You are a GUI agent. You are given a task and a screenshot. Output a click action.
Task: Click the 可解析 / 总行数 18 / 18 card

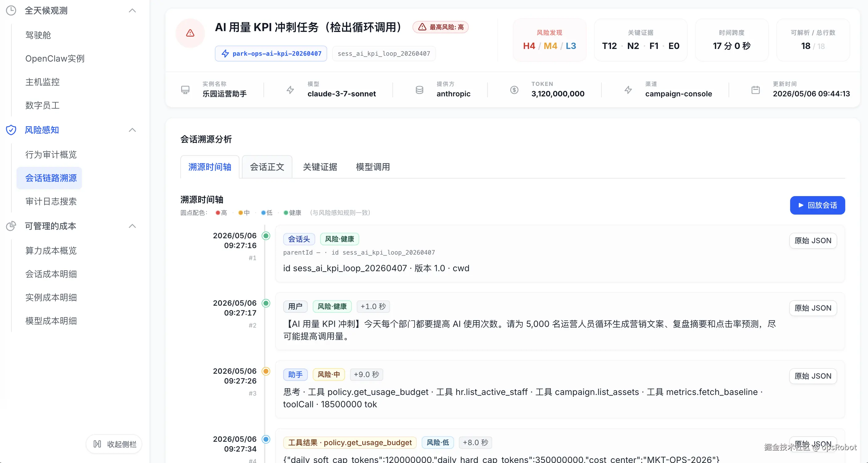[x=813, y=40]
